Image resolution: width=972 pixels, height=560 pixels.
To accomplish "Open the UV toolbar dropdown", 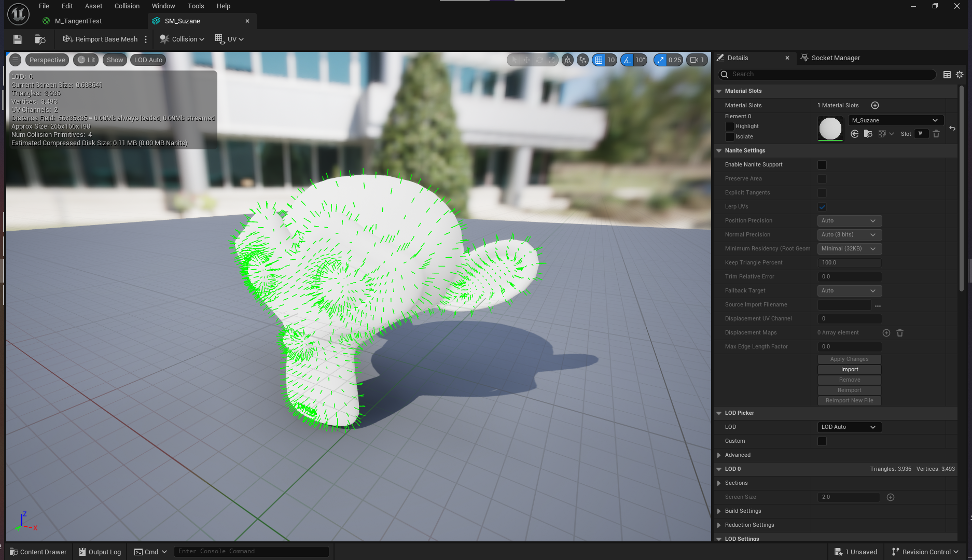I will tap(229, 39).
